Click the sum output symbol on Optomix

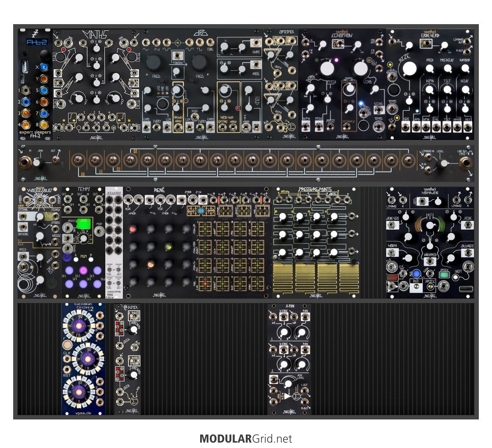(x=292, y=127)
